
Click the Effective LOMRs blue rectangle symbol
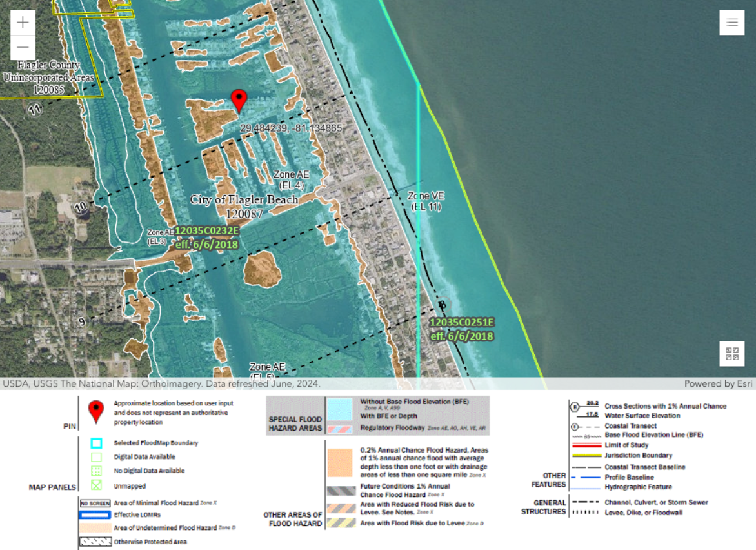95,514
